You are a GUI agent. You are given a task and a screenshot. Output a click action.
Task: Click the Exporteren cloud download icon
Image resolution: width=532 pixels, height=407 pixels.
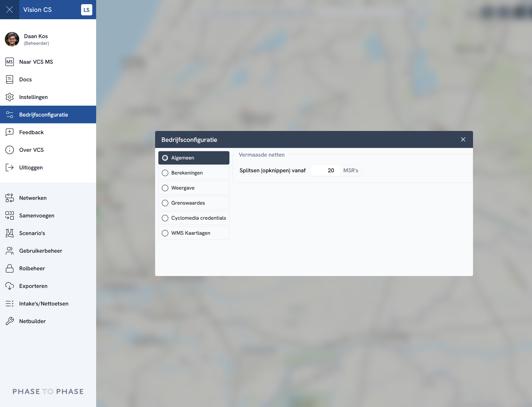point(10,286)
